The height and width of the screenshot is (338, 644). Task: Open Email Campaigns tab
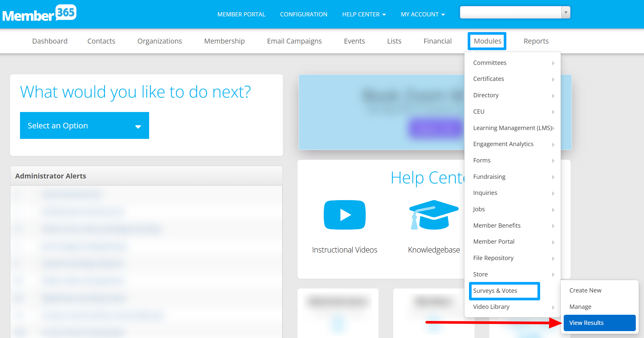[294, 41]
